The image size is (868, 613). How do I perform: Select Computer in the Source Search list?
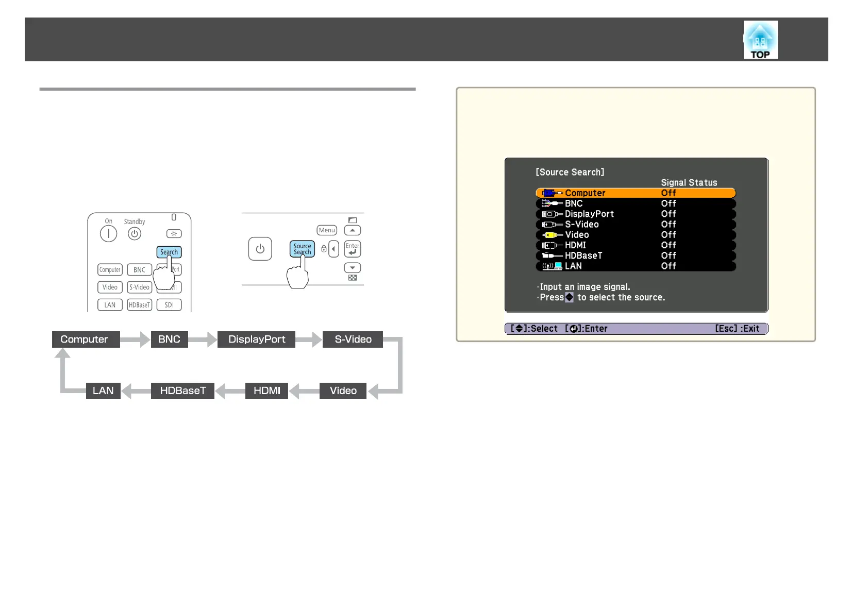[x=636, y=193]
